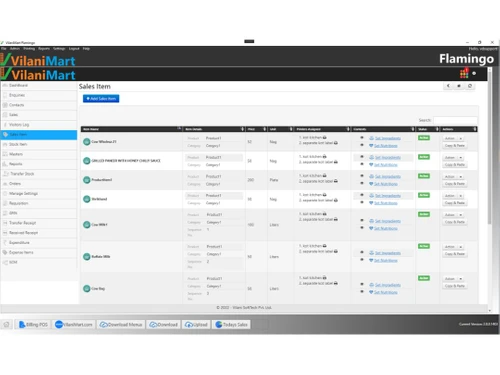
Task: Open the Help menu in the menu bar
Action: coord(86,49)
